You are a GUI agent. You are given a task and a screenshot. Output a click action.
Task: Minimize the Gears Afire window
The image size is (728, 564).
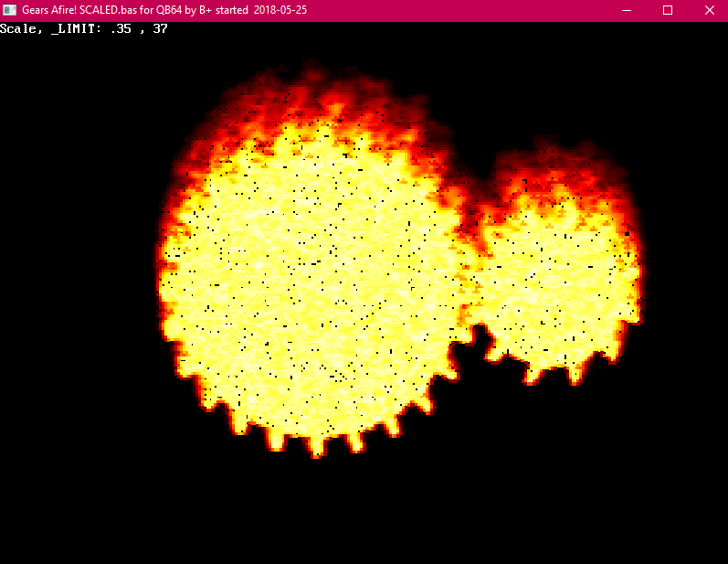click(x=626, y=9)
